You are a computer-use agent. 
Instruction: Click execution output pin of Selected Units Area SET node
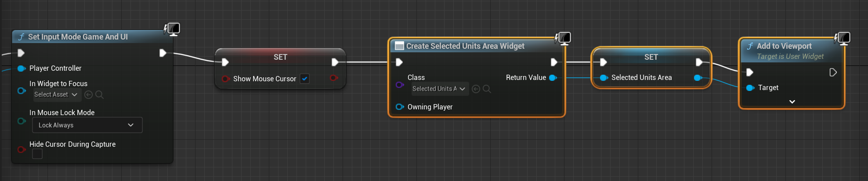699,62
